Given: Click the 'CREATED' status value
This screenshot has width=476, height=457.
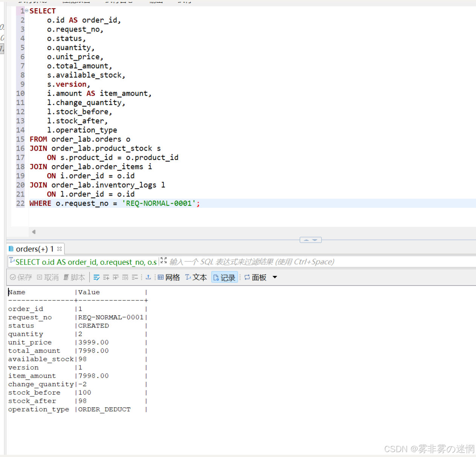Looking at the screenshot, I should click(94, 326).
